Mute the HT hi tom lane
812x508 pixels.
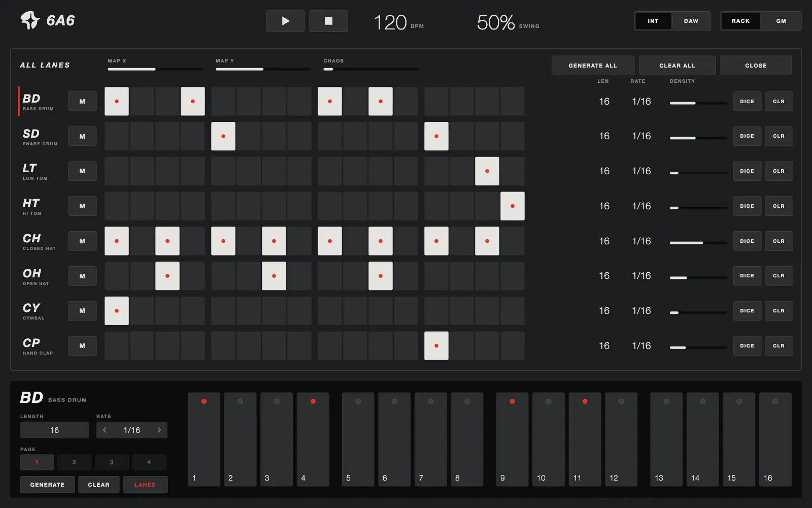[x=82, y=206]
